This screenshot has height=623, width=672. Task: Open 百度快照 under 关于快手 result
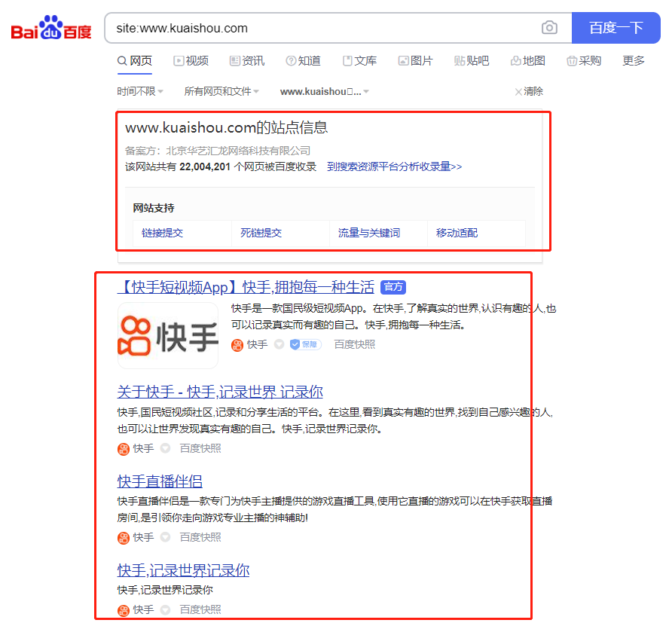pos(200,449)
